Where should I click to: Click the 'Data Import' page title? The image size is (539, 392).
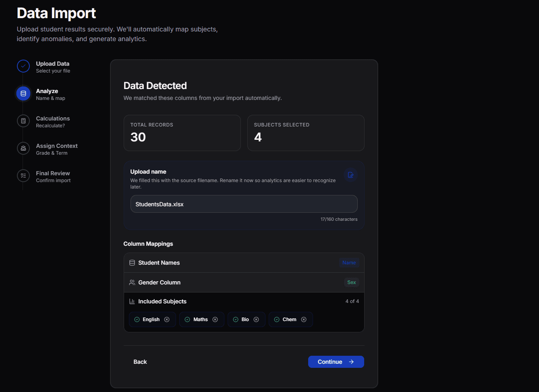56,13
